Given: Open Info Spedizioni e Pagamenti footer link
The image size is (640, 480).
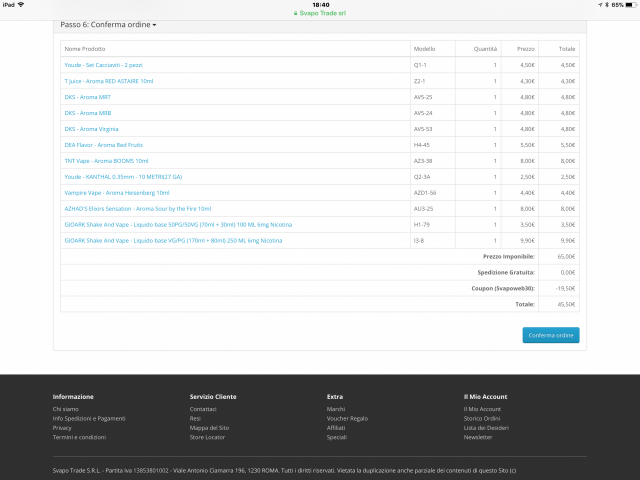Looking at the screenshot, I should [89, 418].
